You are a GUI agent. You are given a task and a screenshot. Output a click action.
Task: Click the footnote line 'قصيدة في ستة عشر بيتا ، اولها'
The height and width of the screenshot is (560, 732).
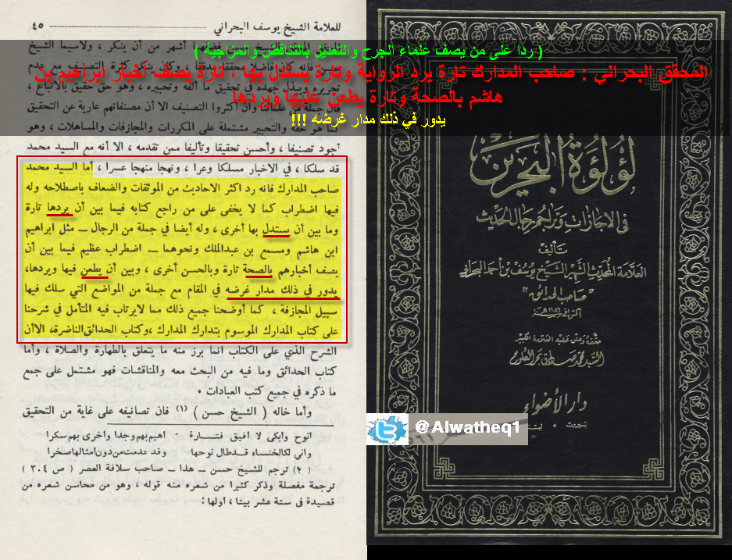(267, 502)
